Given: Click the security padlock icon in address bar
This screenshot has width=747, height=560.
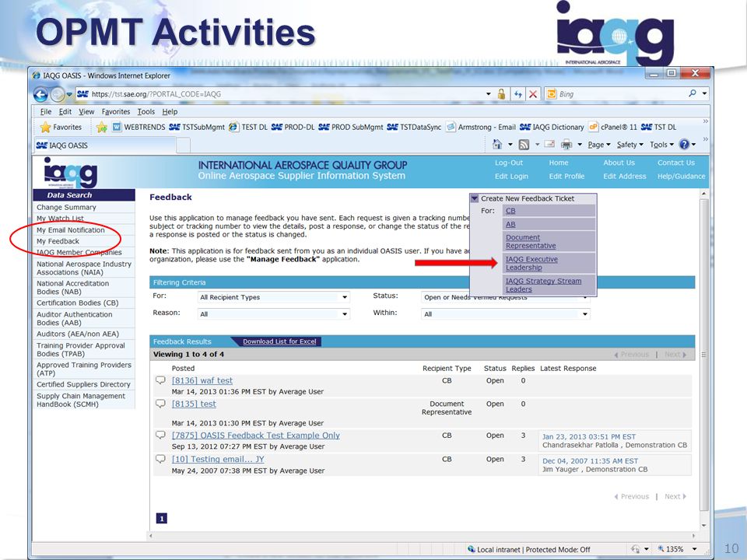Looking at the screenshot, I should point(501,94).
